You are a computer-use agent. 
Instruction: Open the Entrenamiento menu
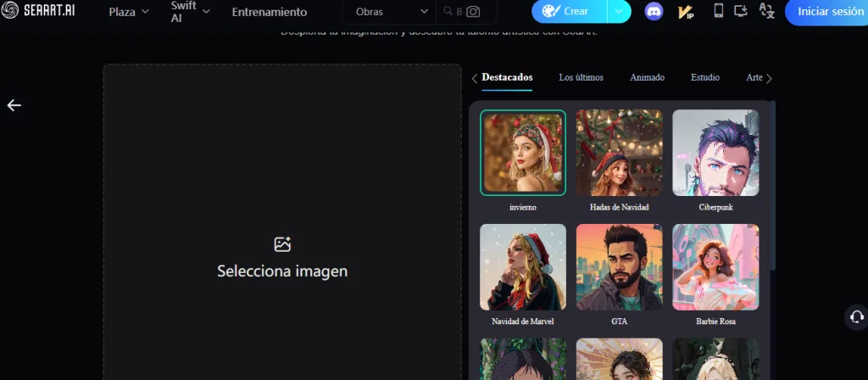(269, 12)
